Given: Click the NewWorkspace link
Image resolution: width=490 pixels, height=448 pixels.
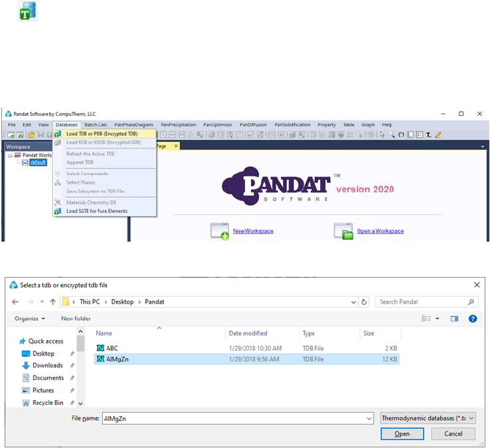Looking at the screenshot, I should pyautogui.click(x=253, y=231).
